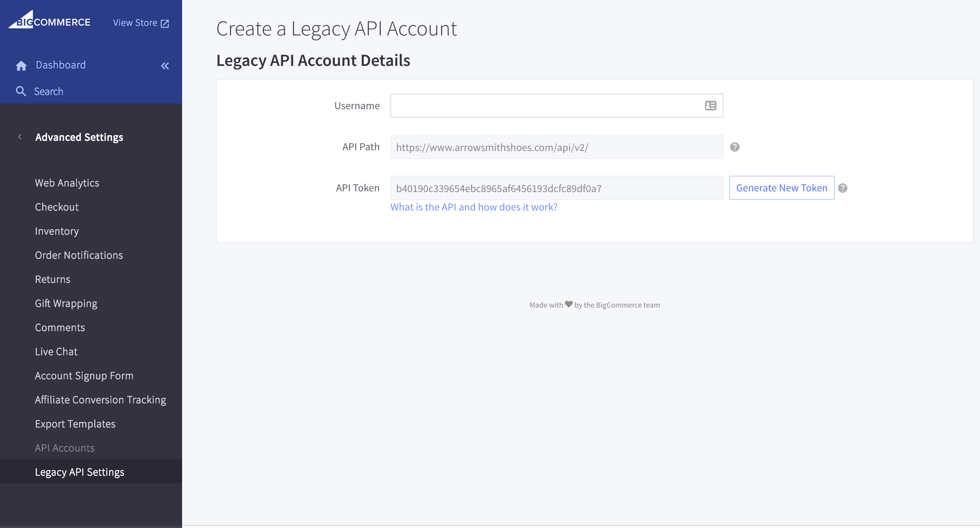980x528 pixels.
Task: Open API Accounts in sidebar
Action: (65, 448)
